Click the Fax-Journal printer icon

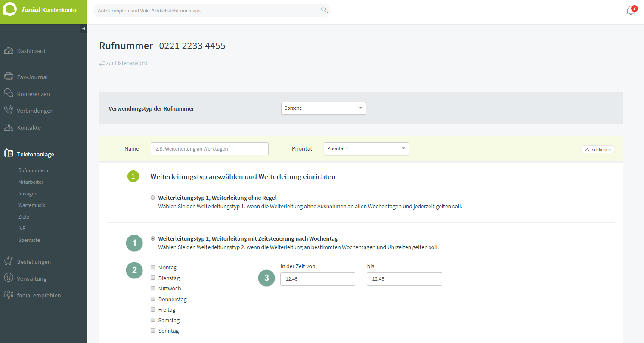pyautogui.click(x=9, y=77)
